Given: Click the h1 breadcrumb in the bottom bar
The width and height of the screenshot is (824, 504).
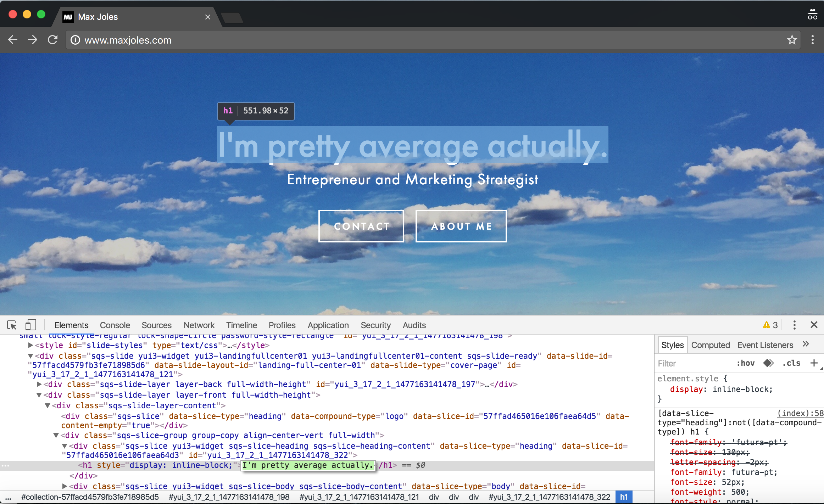Looking at the screenshot, I should coord(624,497).
